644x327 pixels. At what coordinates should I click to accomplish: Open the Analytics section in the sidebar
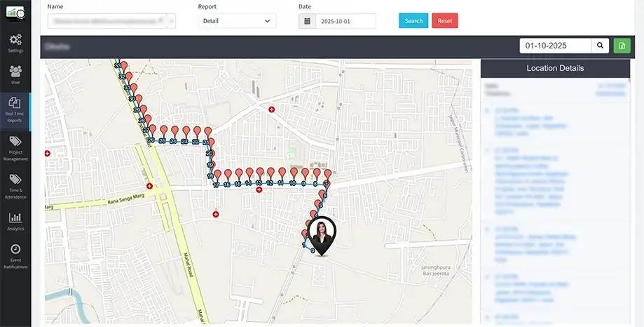tap(15, 222)
